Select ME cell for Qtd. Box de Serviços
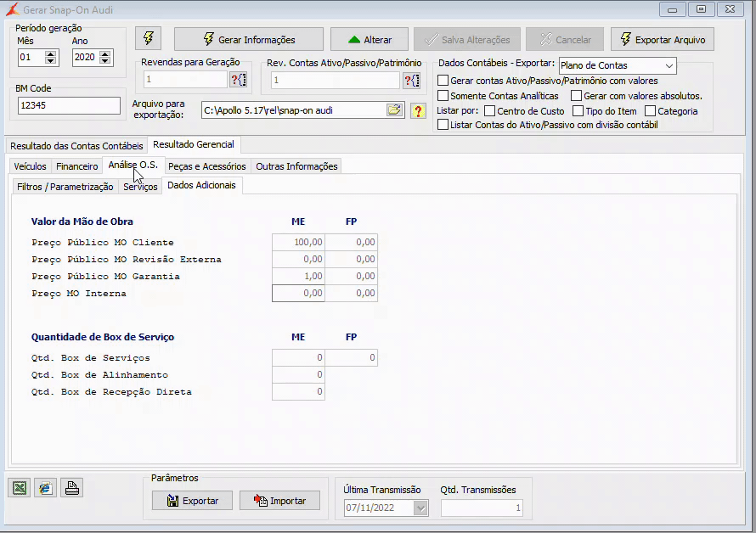 (298, 357)
